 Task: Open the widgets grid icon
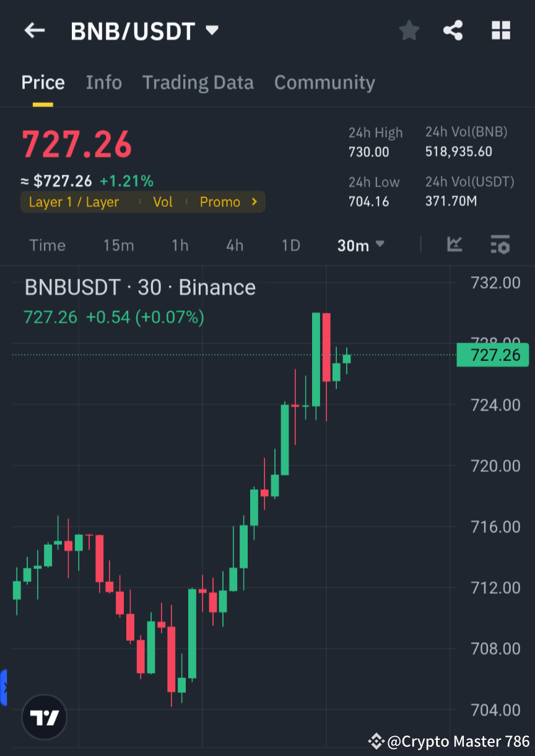pyautogui.click(x=500, y=30)
